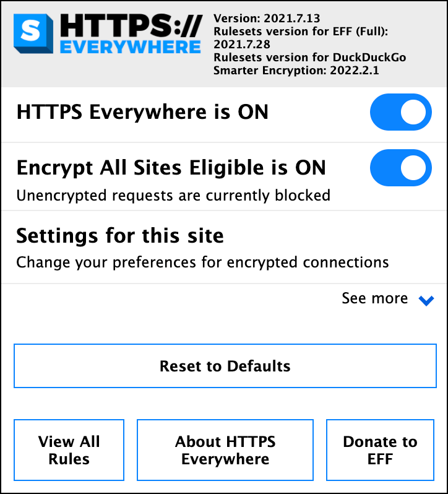This screenshot has width=448, height=494.
Task: Click the 'HTTPS Everywhere is ON' label
Action: point(142,112)
